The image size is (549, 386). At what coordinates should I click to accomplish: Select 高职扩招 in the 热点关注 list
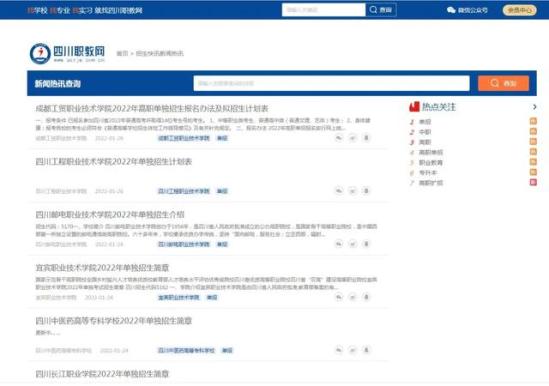click(431, 183)
